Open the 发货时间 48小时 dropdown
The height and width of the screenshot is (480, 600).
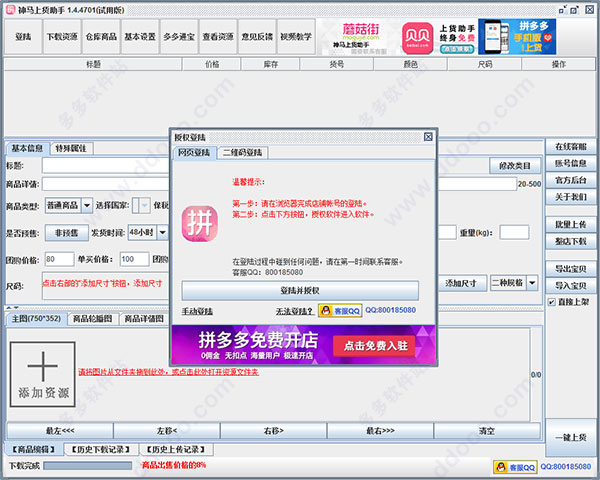coord(148,232)
